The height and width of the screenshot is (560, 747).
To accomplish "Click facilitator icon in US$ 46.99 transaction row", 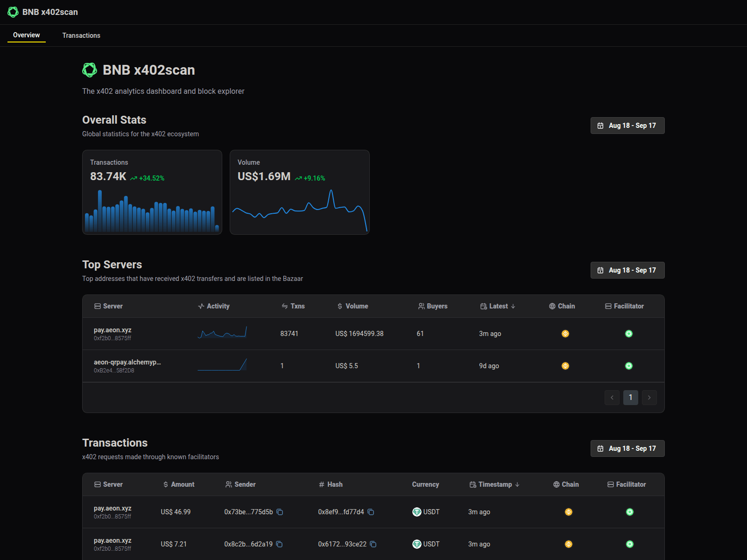I will pos(630,512).
